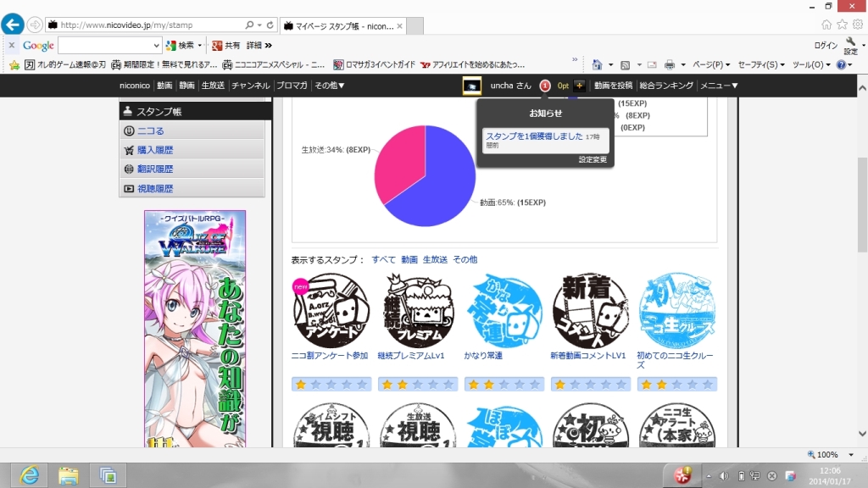This screenshot has width=868, height=488.
Task: Open the ページ(P) dropdown menu
Action: coord(711,64)
